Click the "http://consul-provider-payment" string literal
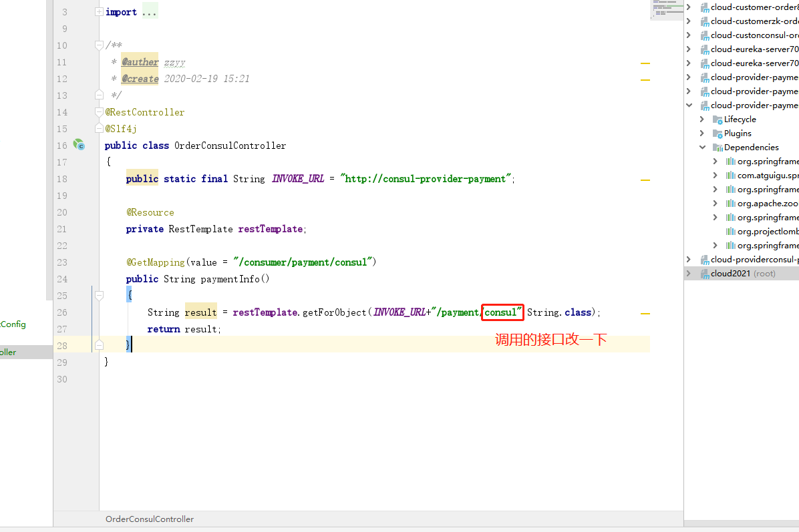Screen dimensions: 799x532 tap(426, 179)
